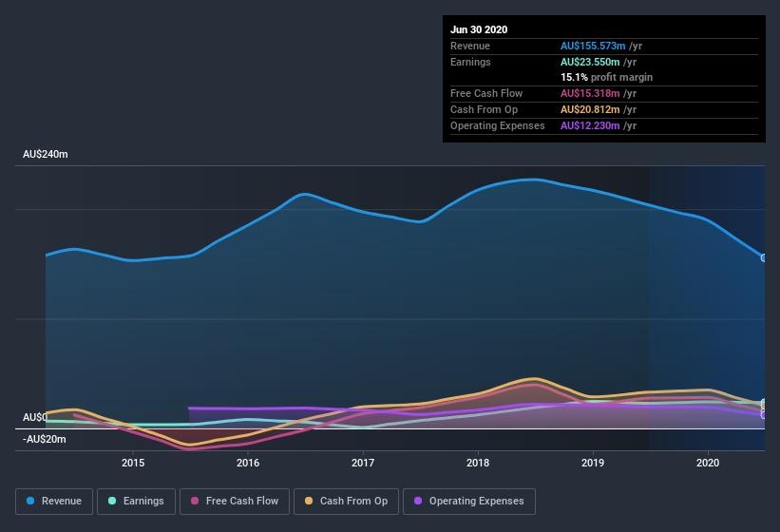The height and width of the screenshot is (532, 780).
Task: Click the 2016 x-axis label
Action: (x=248, y=463)
